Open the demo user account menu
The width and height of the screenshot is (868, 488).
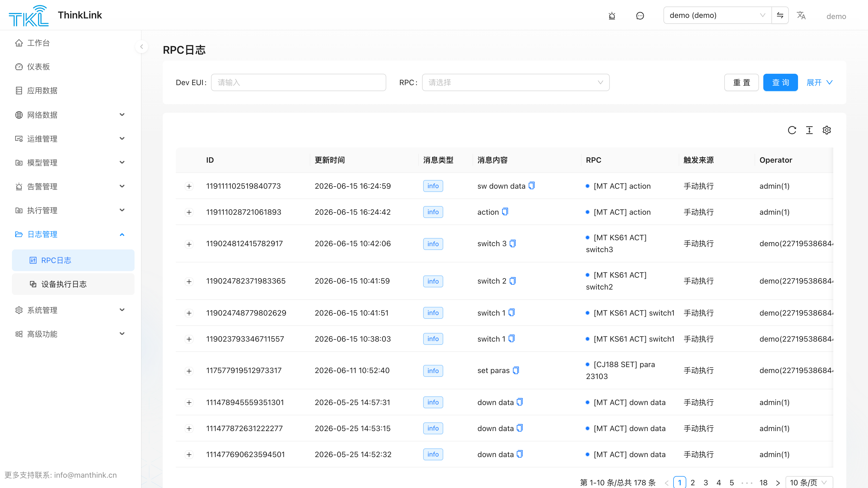836,16
